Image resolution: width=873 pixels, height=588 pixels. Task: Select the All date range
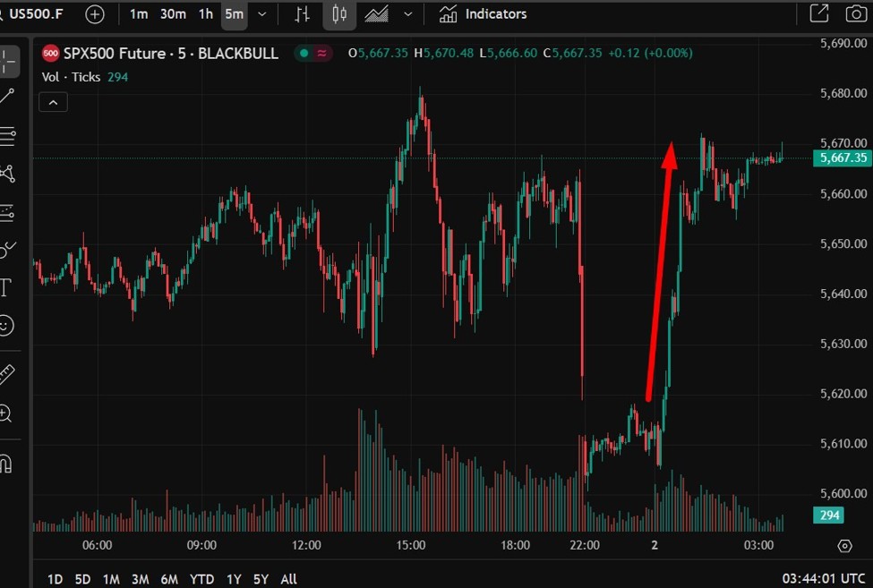288,579
